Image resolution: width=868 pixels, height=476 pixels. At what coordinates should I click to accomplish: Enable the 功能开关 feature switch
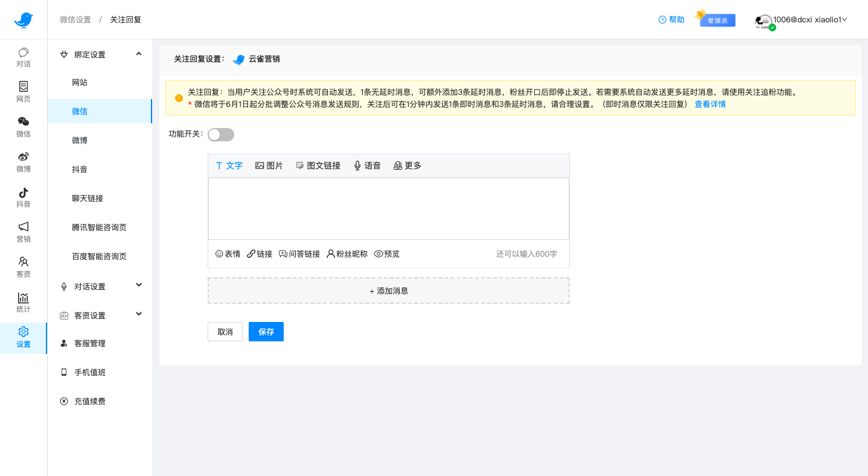221,134
